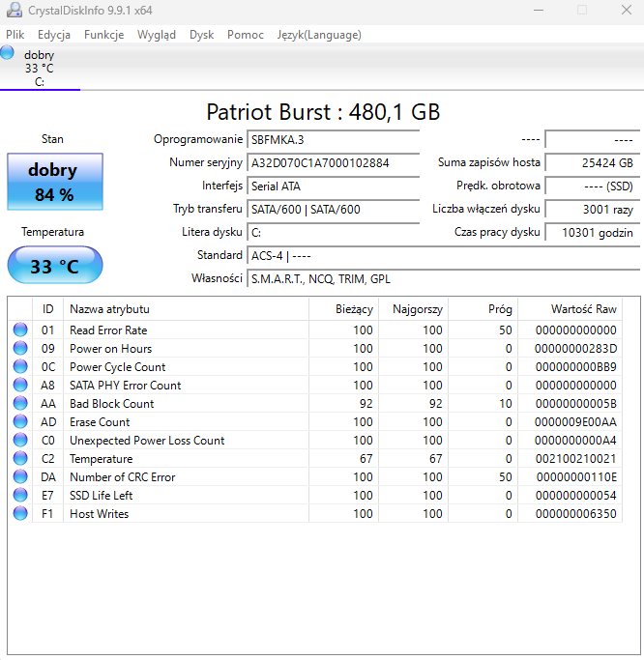Close the CrystalDiskInfo window
The image size is (644, 660).
coord(627,10)
